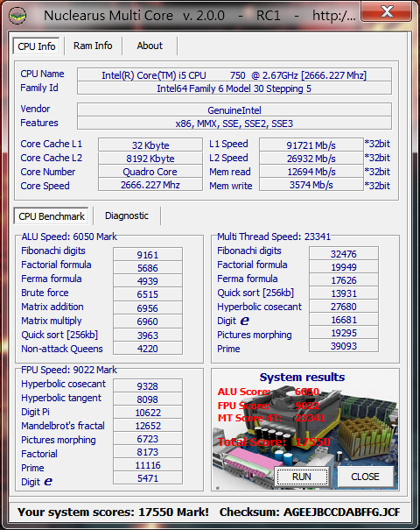Click the Multi Thread Prime score 39093
Image resolution: width=420 pixels, height=530 pixels.
tap(344, 346)
